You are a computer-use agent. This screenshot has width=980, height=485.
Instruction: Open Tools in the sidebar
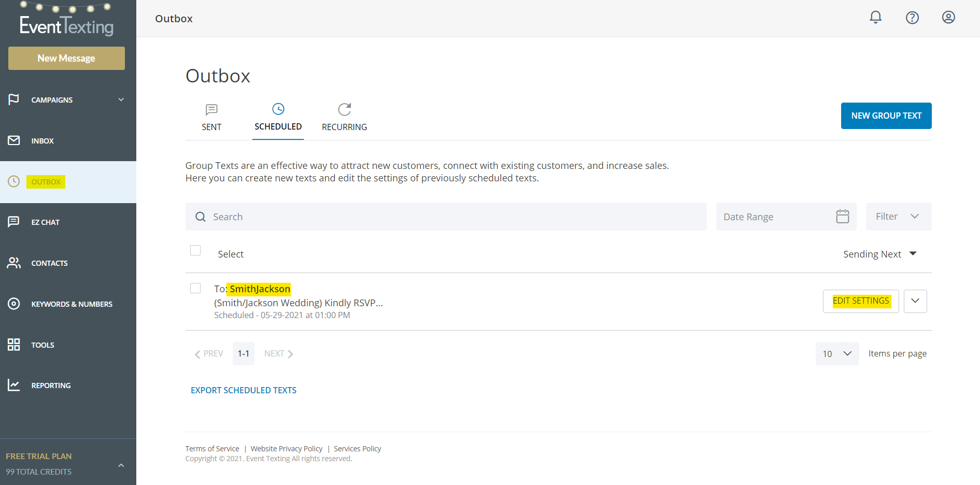[x=68, y=345]
